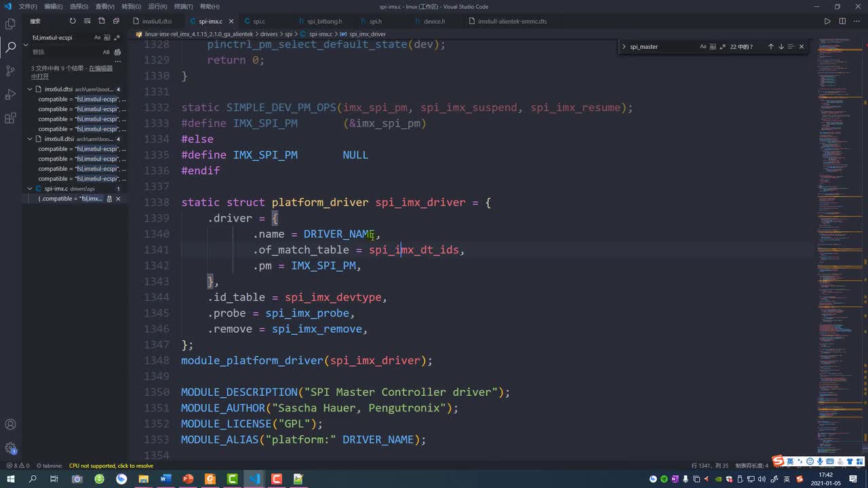Open the Accounts icon in activity bar
The image size is (868, 488).
point(10,425)
